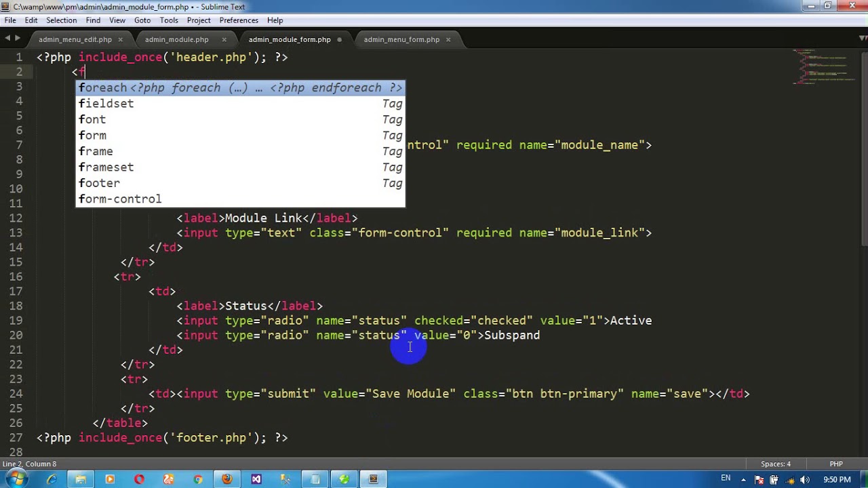Click the code minimap preview
The image size is (868, 488).
(824, 66)
